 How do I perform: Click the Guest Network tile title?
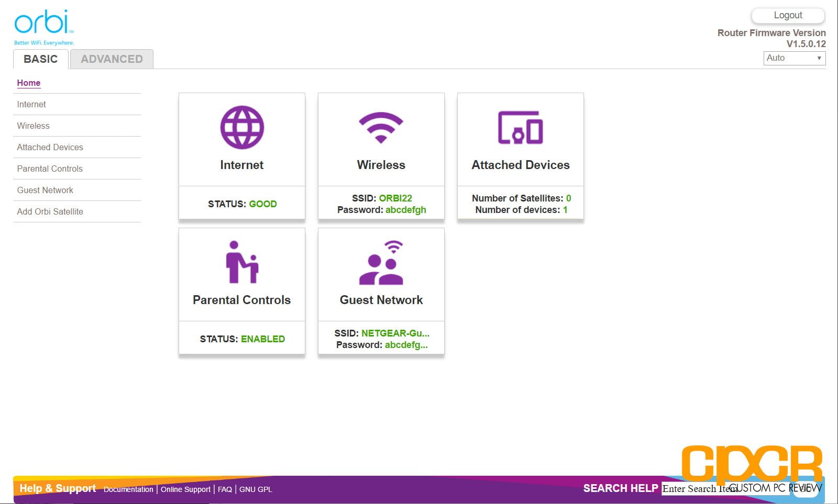[x=381, y=300]
